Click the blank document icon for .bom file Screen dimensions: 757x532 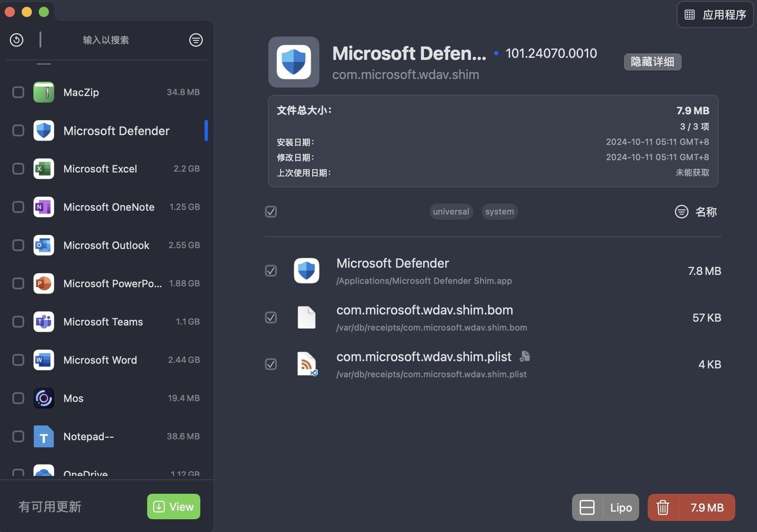point(307,317)
